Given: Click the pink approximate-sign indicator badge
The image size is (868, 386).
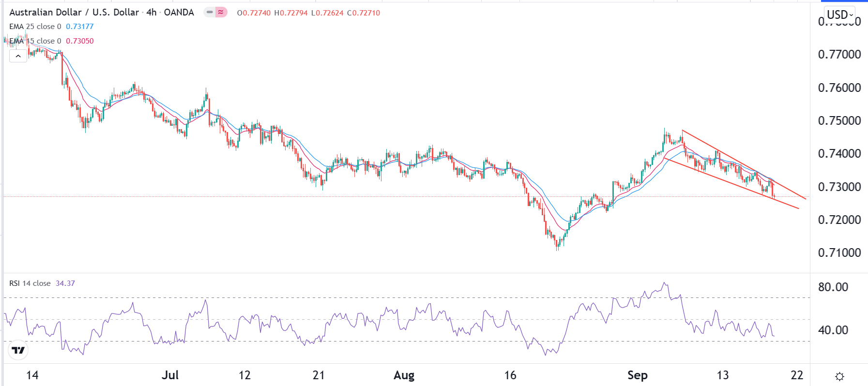Looking at the screenshot, I should 221,13.
